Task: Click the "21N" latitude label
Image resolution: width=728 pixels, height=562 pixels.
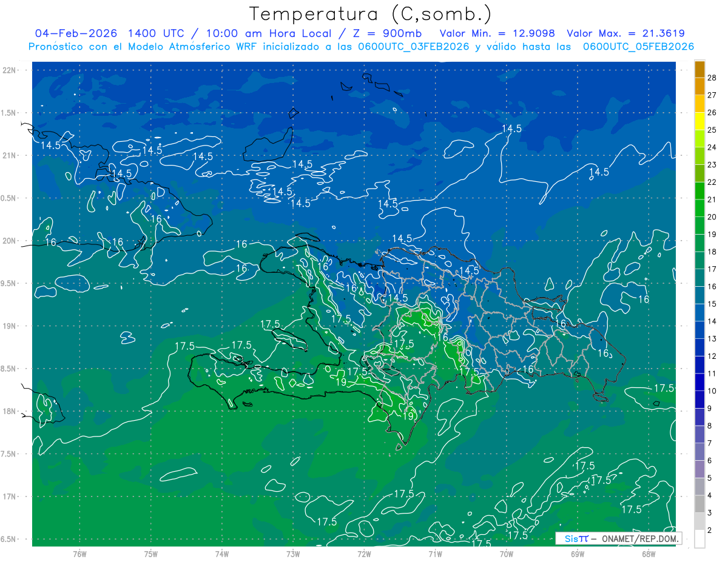Action: click(10, 155)
